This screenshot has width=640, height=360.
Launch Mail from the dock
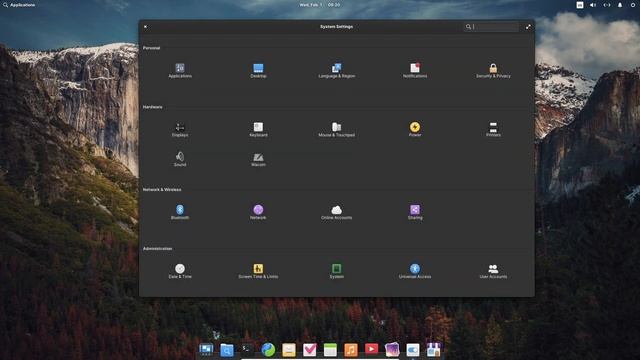pos(289,349)
